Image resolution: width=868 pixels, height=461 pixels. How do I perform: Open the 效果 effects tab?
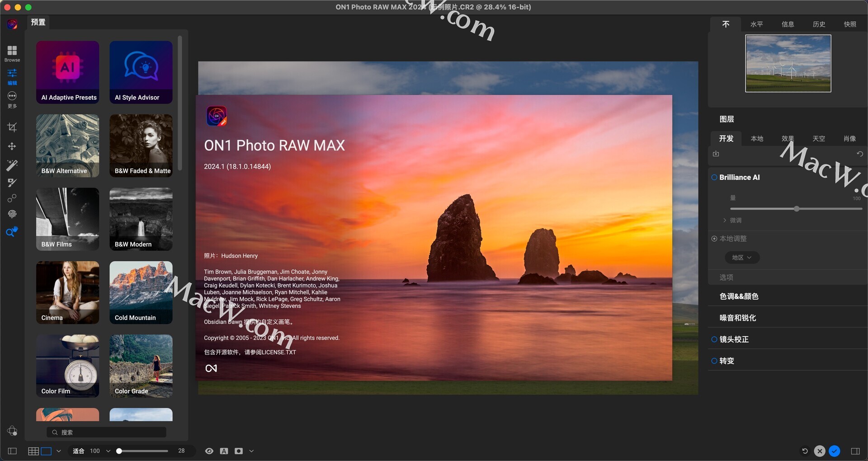coord(788,138)
